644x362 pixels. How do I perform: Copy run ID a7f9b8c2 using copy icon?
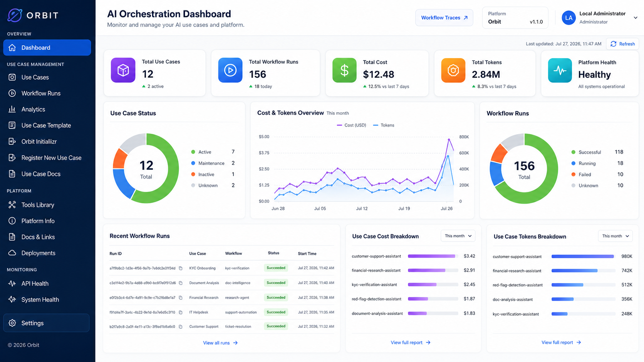tap(181, 268)
